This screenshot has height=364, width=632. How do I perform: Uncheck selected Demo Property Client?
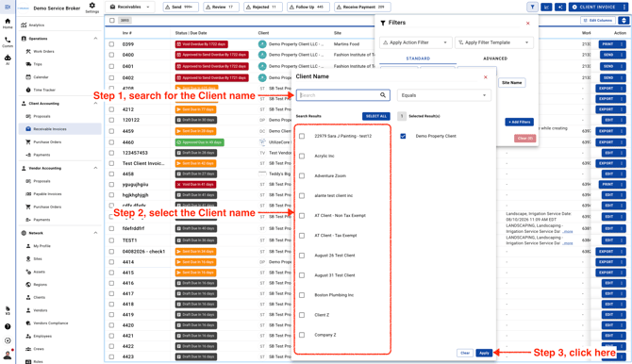click(x=403, y=136)
